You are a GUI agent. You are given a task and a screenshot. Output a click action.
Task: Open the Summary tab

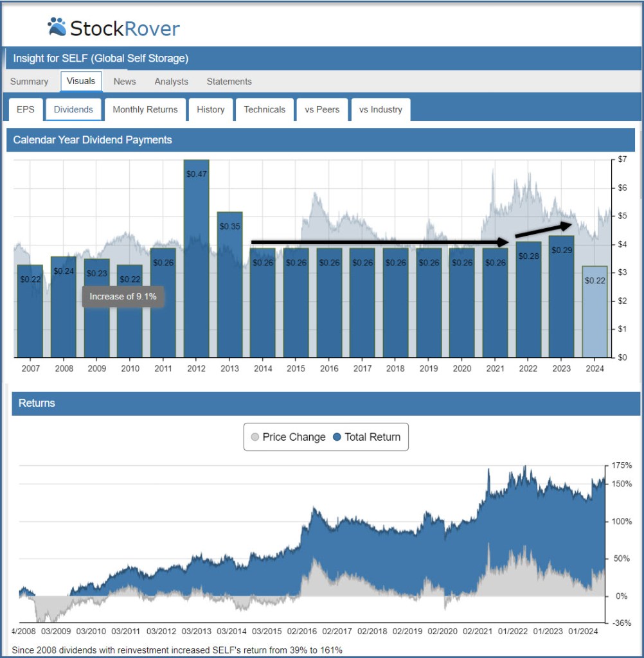(29, 82)
